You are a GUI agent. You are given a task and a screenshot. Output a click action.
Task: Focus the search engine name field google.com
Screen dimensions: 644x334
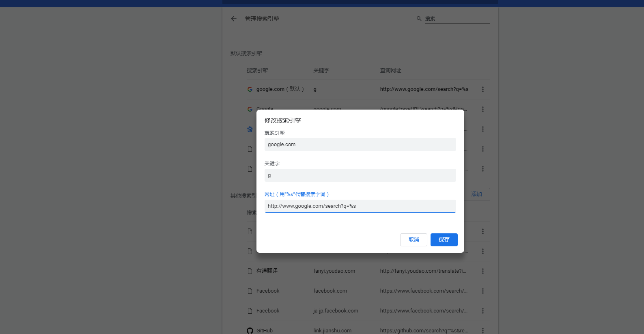coord(360,144)
